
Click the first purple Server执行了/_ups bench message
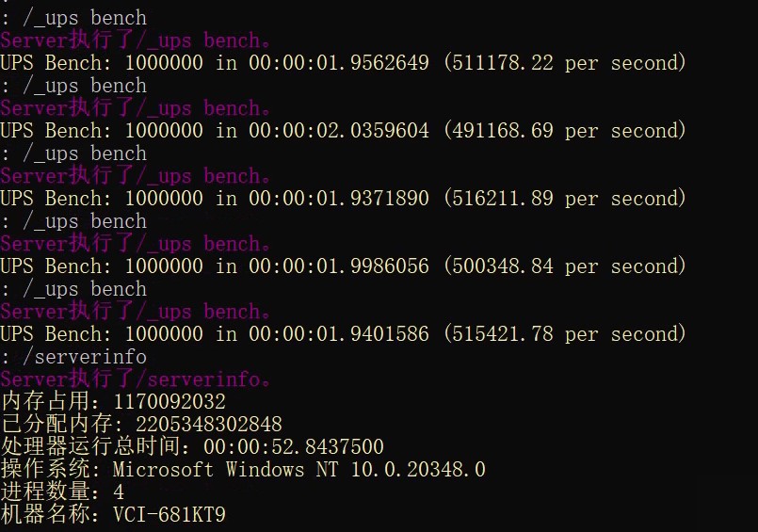coord(136,40)
